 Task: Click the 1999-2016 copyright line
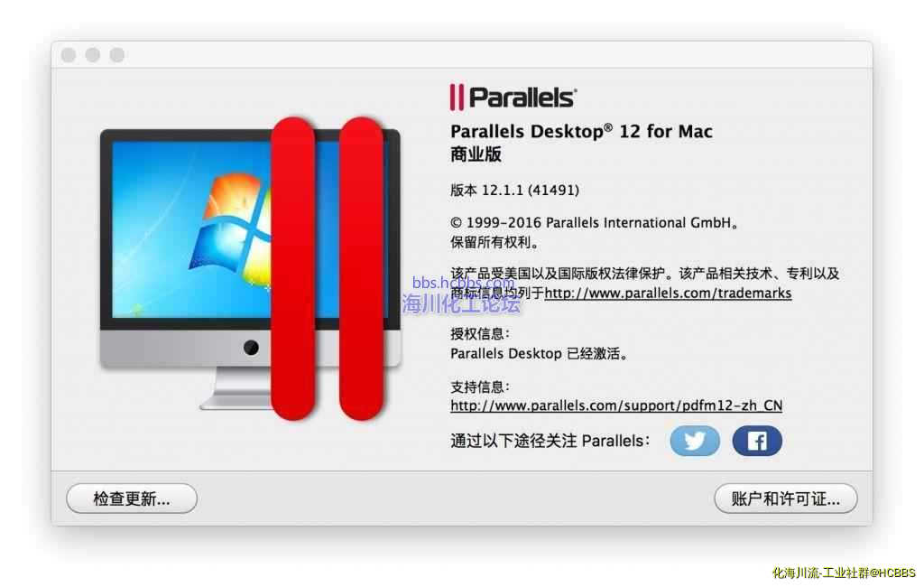[594, 223]
